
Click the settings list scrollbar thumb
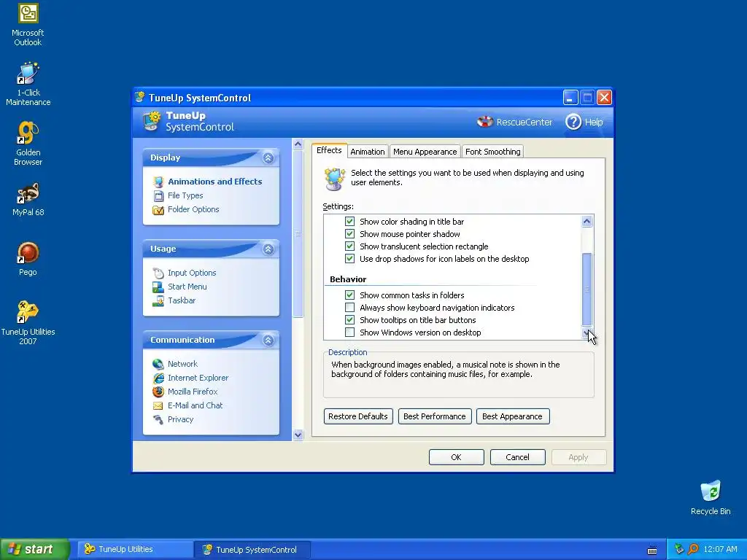(x=587, y=289)
